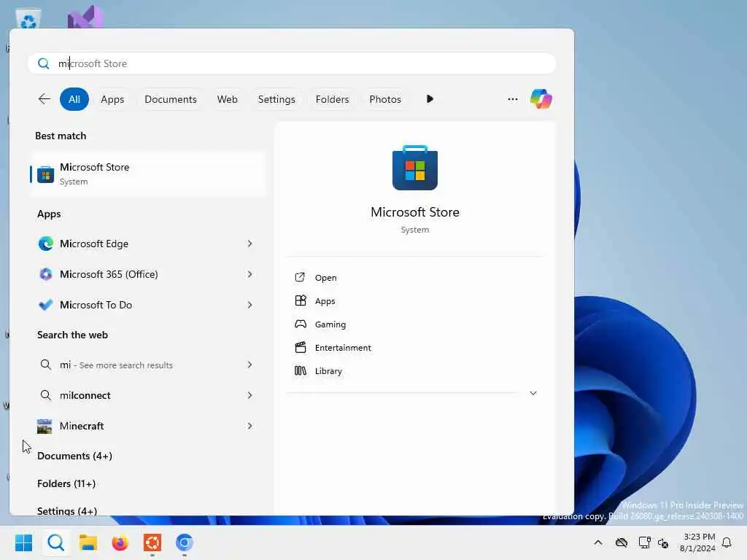Expand more actions chevron in preview pane
747x560 pixels.
tap(533, 393)
